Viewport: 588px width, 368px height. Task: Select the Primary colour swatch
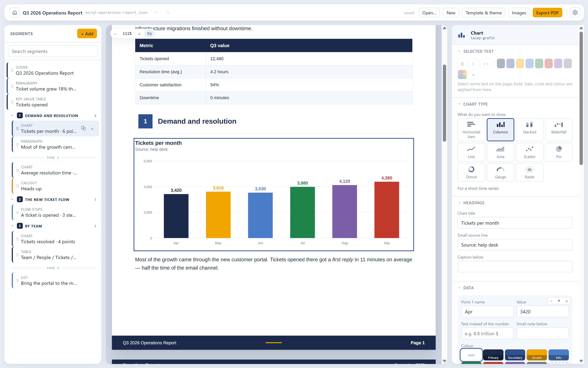click(493, 355)
